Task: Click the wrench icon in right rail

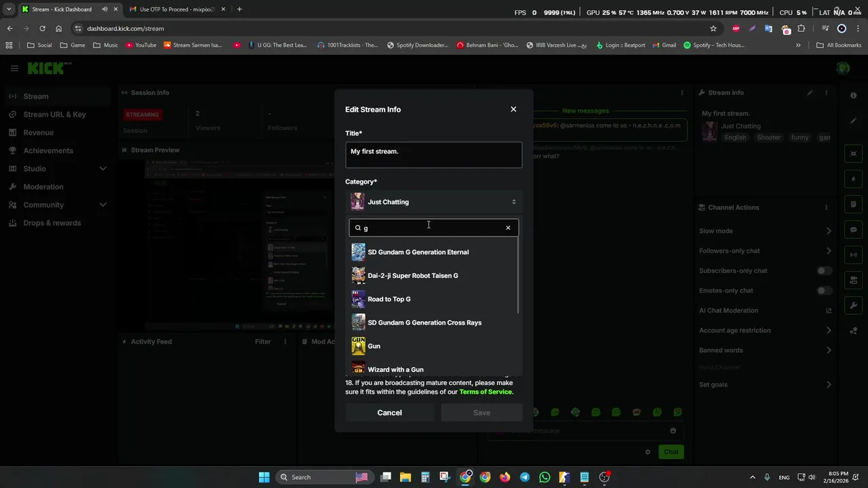Action: pos(853,306)
